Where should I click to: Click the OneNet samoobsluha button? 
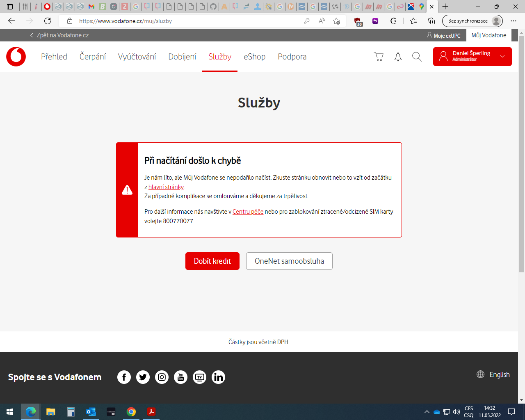coord(289,261)
